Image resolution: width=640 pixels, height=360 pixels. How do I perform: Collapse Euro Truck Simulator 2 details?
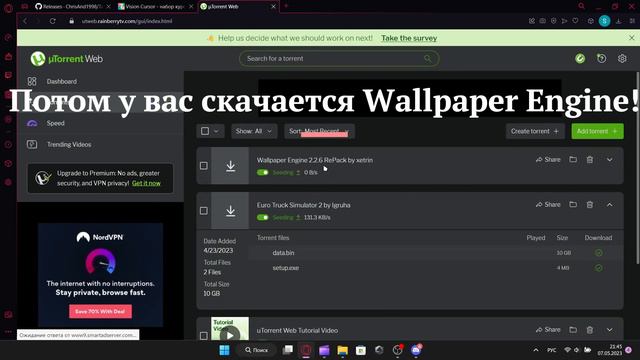[x=609, y=204]
